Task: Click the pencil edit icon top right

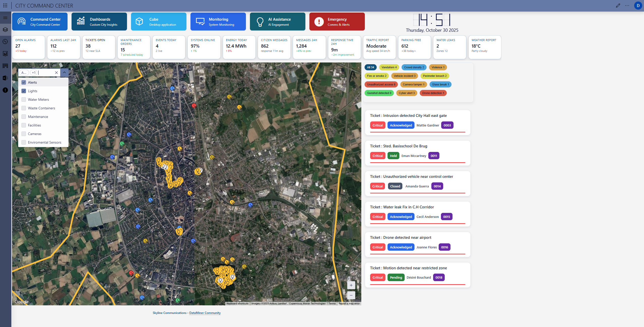Action: coord(618,6)
